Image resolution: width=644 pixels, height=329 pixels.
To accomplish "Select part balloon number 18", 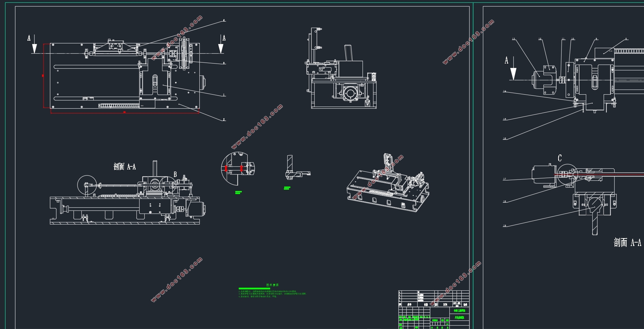I will tap(504, 202).
